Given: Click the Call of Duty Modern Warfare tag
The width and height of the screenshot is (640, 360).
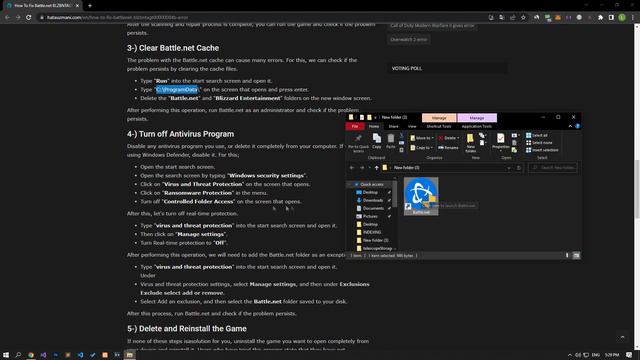Looking at the screenshot, I should click(432, 26).
